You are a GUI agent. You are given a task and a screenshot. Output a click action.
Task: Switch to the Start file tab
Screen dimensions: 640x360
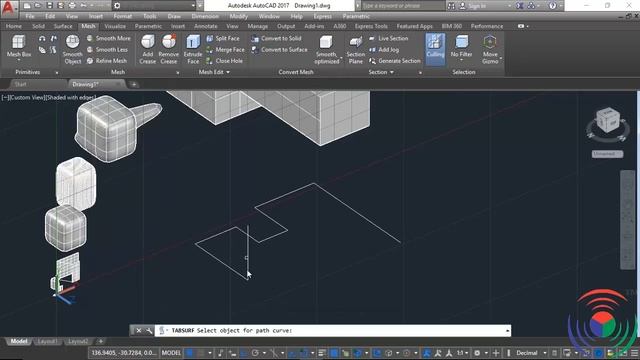click(x=20, y=84)
